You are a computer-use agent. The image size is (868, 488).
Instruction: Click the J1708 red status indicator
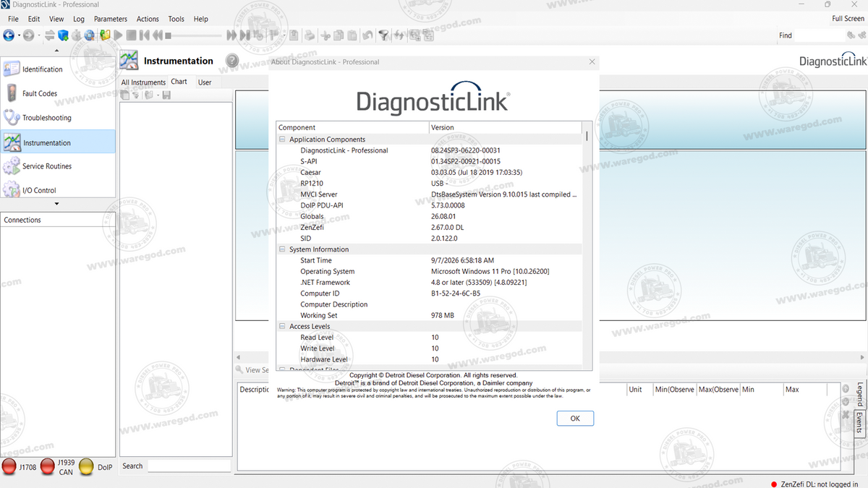coord(9,466)
